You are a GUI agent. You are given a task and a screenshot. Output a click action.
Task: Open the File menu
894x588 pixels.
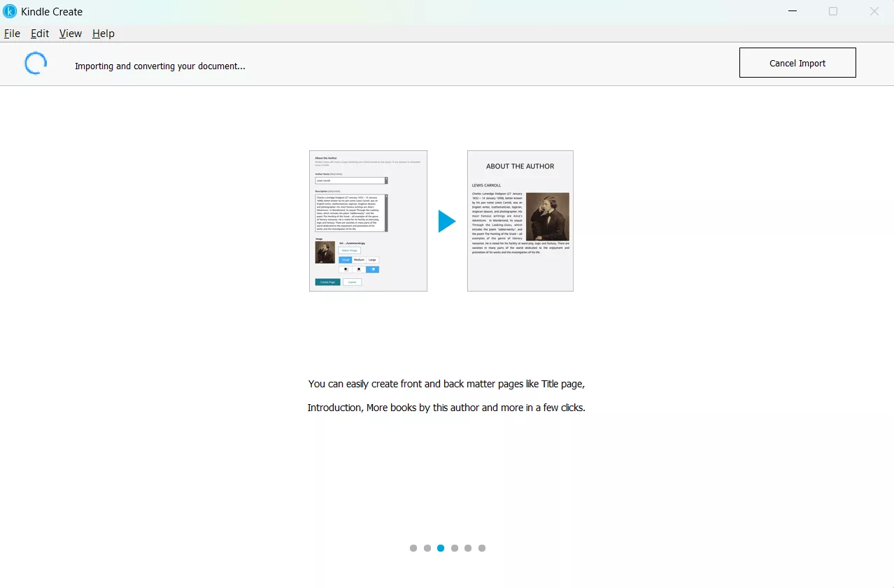[12, 33]
